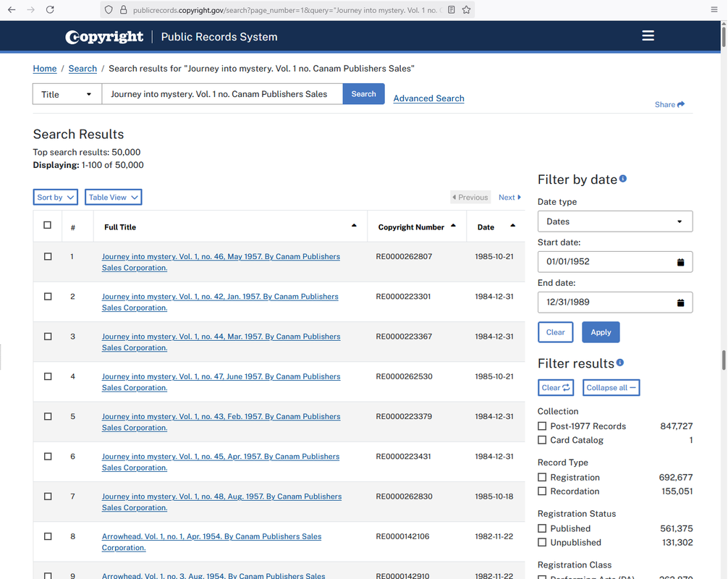
Task: Open Arrowhead Vol. 1 no. 1 record
Action: [x=212, y=542]
